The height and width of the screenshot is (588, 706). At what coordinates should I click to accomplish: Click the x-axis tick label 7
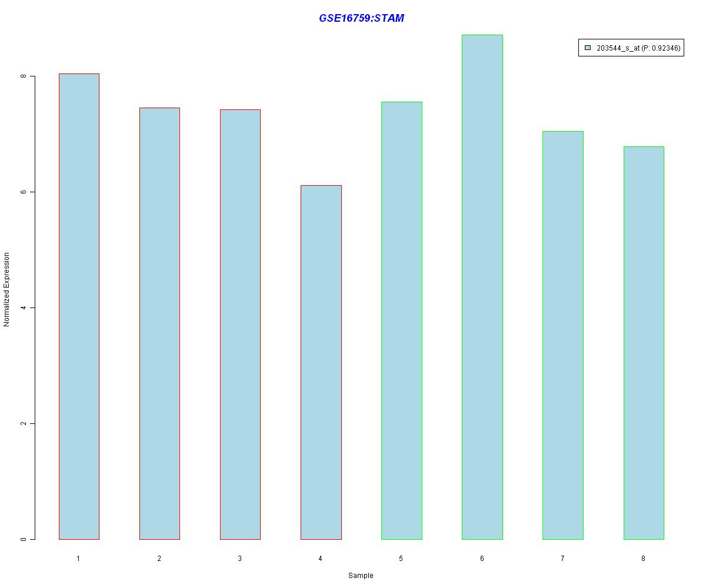click(562, 559)
